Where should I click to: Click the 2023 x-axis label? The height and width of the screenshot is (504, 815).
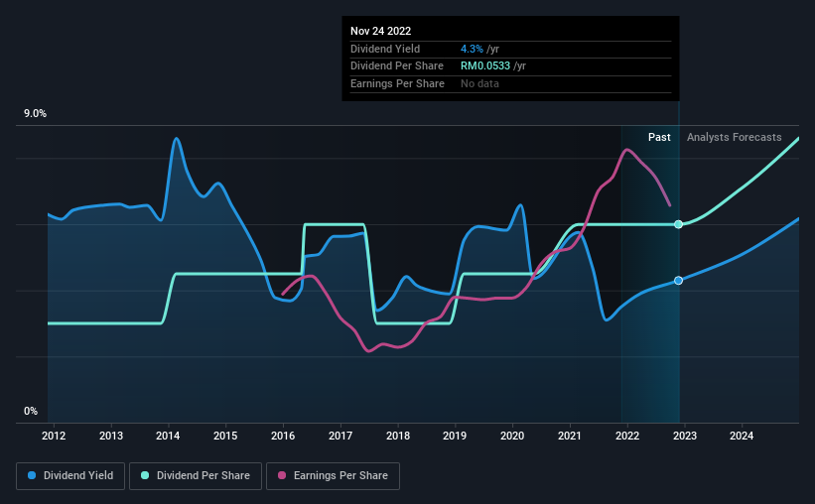pos(685,436)
